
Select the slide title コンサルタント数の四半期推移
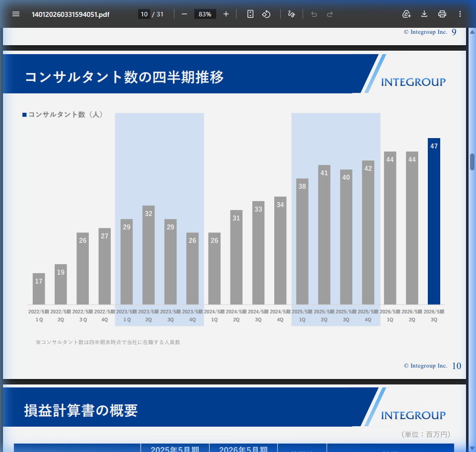click(124, 77)
